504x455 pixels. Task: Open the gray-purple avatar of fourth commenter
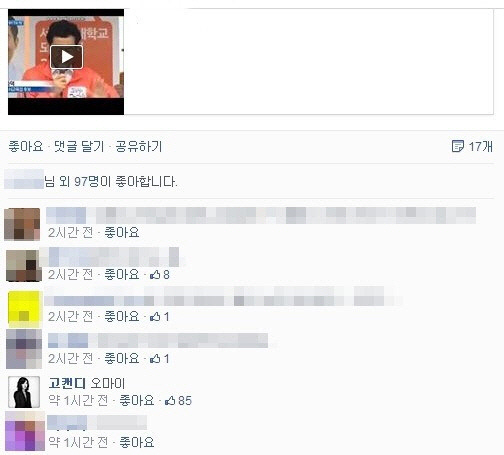click(x=24, y=349)
